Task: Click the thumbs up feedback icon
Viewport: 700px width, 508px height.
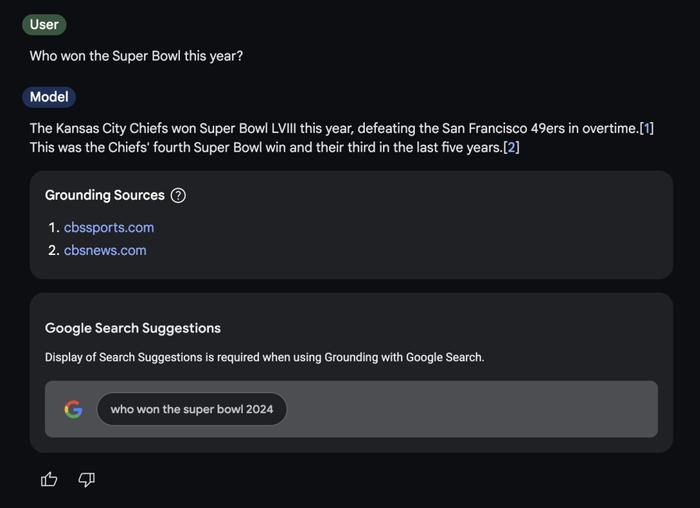Action: pos(49,479)
